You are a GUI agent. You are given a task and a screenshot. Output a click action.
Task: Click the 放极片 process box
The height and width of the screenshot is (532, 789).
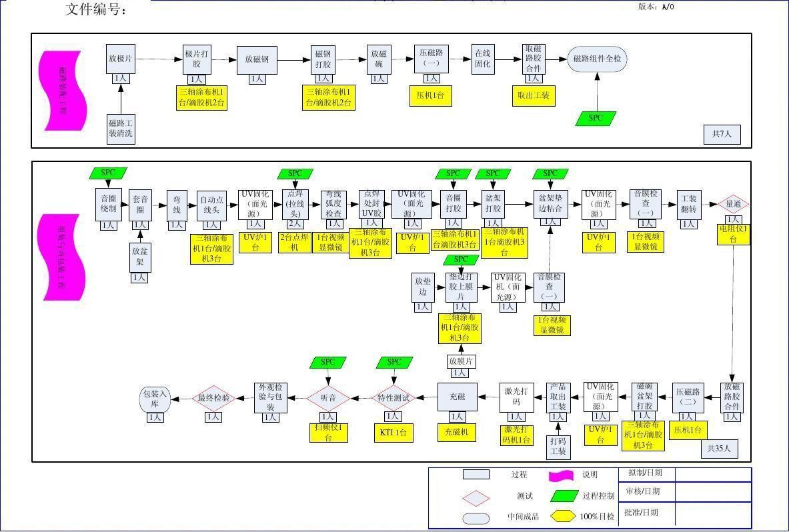coord(121,59)
